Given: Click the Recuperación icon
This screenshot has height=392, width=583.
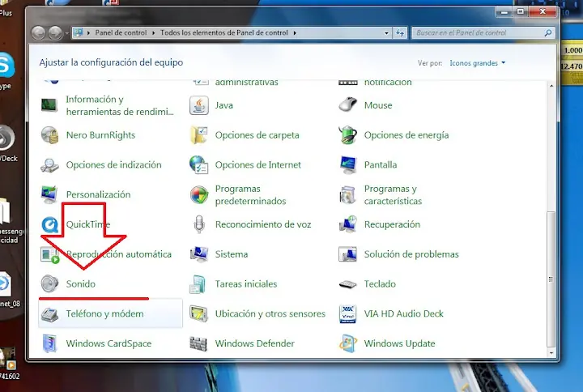Looking at the screenshot, I should point(348,224).
